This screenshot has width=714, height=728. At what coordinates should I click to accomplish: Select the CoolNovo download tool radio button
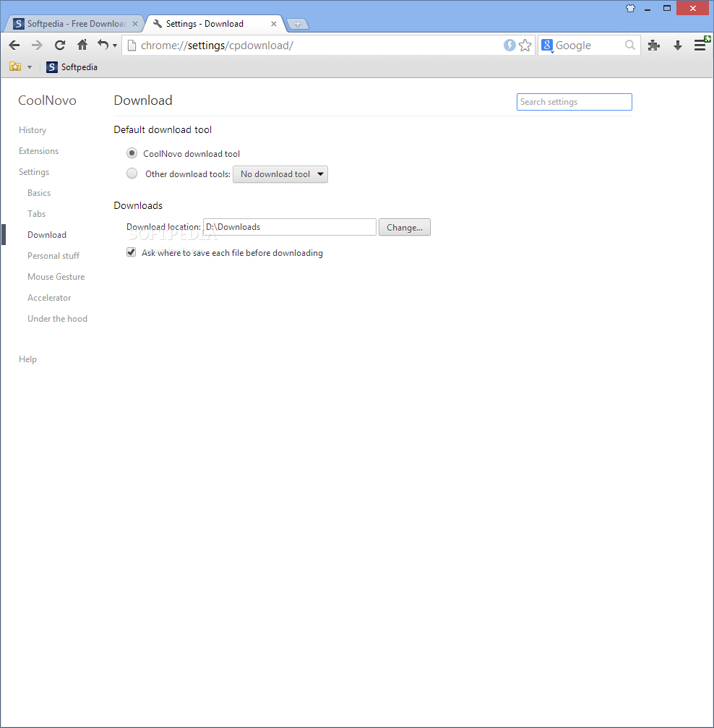[x=132, y=153]
